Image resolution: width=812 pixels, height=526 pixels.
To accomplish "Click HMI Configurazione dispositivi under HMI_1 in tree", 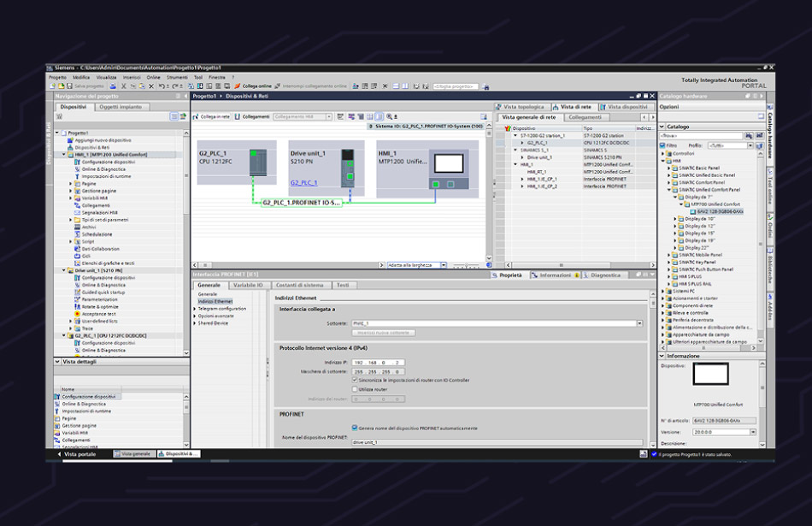I will pyautogui.click(x=108, y=162).
